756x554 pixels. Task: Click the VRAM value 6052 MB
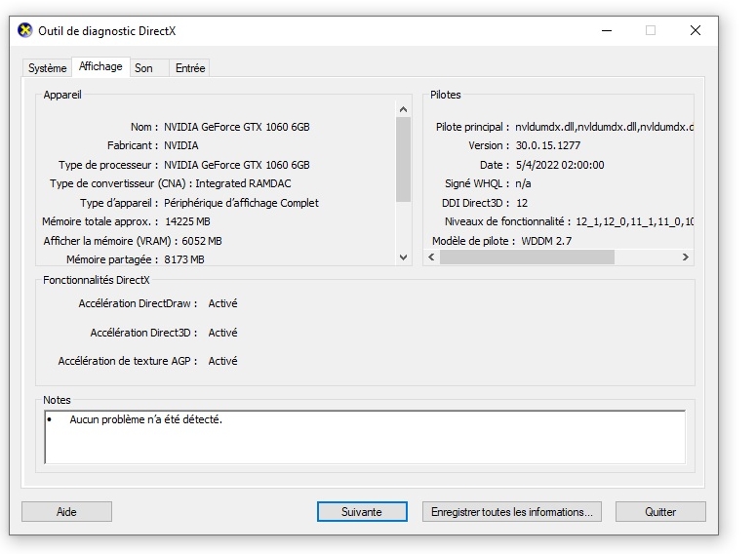(202, 241)
